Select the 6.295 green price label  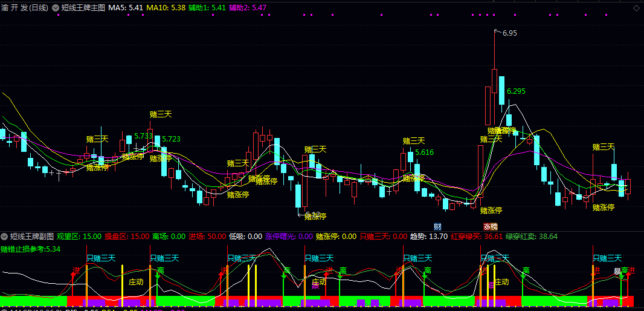[x=516, y=91]
